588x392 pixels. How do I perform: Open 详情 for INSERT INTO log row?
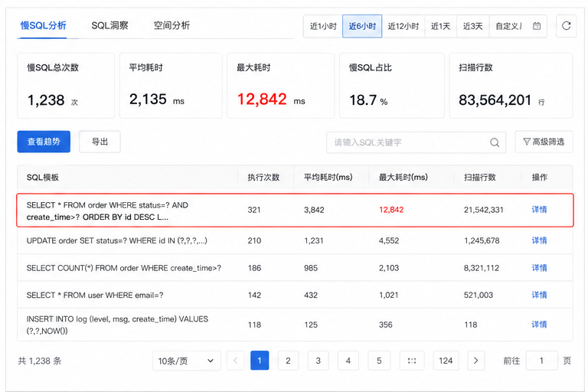coord(539,325)
